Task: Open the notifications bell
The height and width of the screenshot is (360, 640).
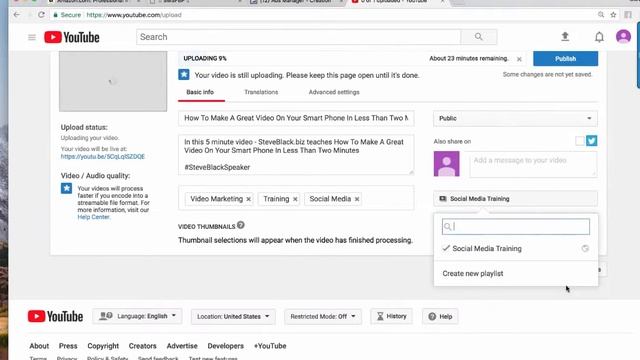Action: tap(599, 37)
